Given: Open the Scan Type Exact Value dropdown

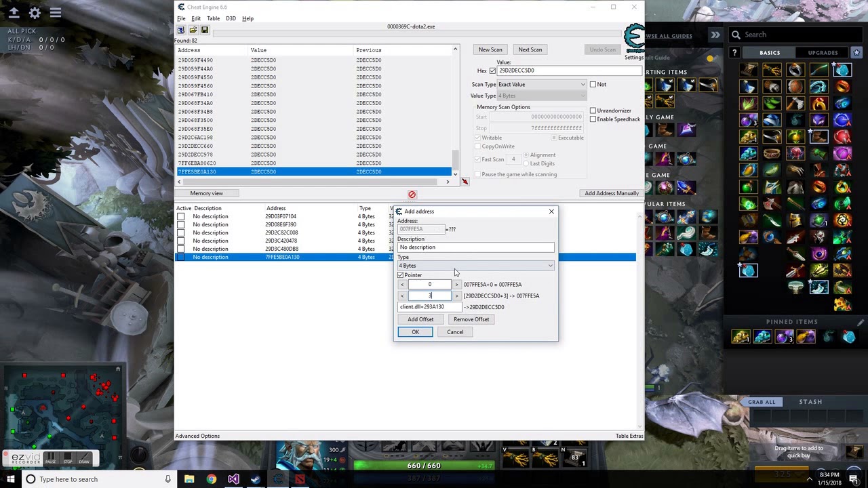Looking at the screenshot, I should (x=542, y=85).
